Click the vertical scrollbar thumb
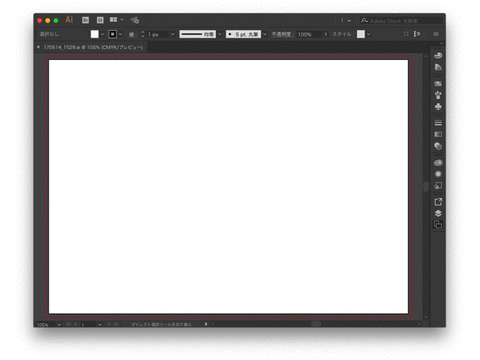Screen dimensions: 480x360 (x=426, y=186)
